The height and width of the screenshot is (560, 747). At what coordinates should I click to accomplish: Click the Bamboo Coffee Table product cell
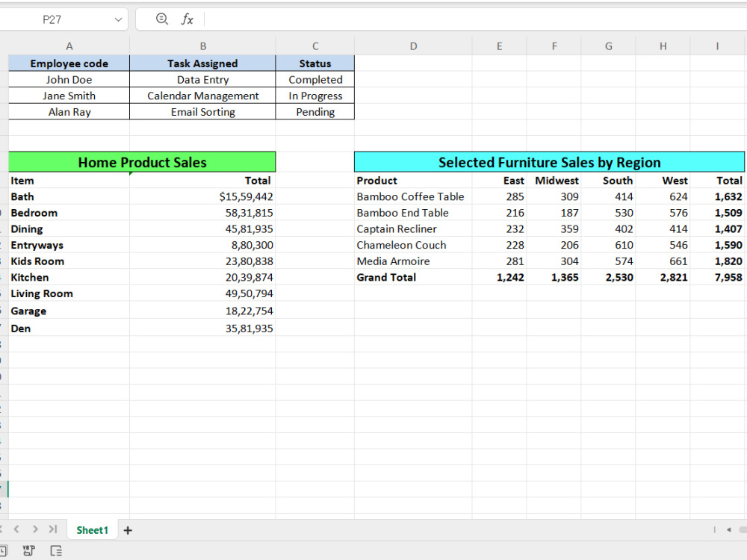(413, 196)
